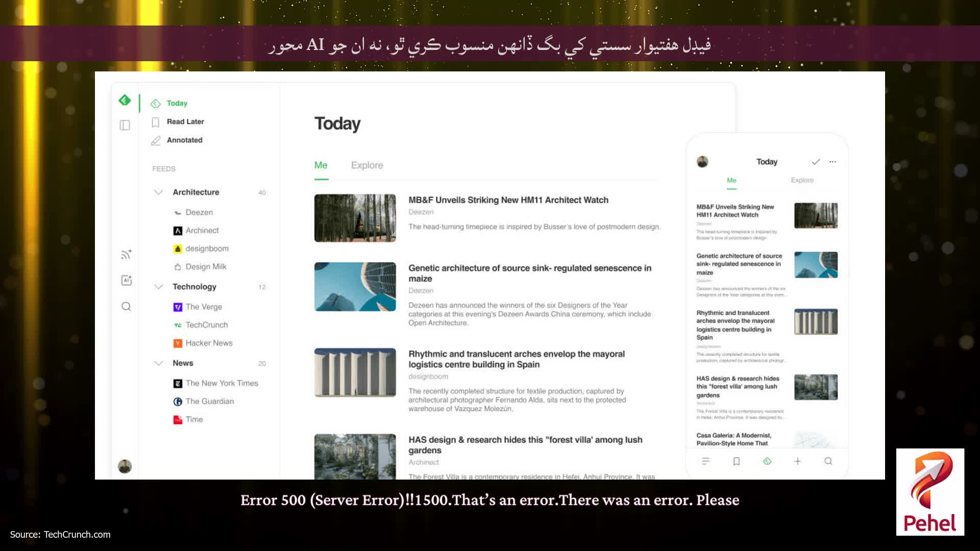Tap the mobile bookmark icon
The height and width of the screenshot is (551, 980).
737,461
